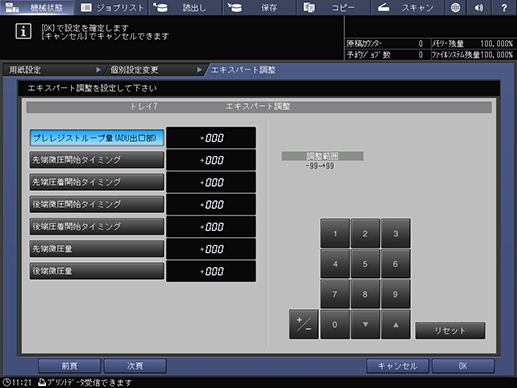Click the printer status icon at bottom
This screenshot has width=517, height=388.
(x=42, y=382)
